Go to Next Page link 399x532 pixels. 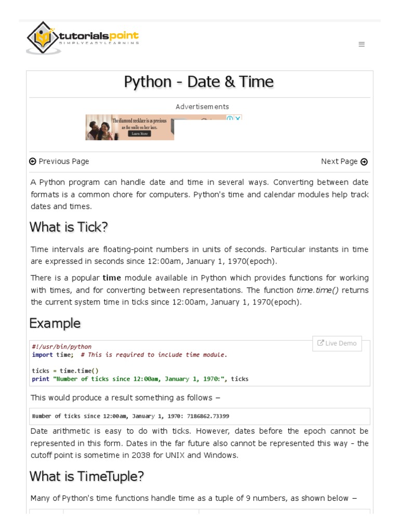339,162
